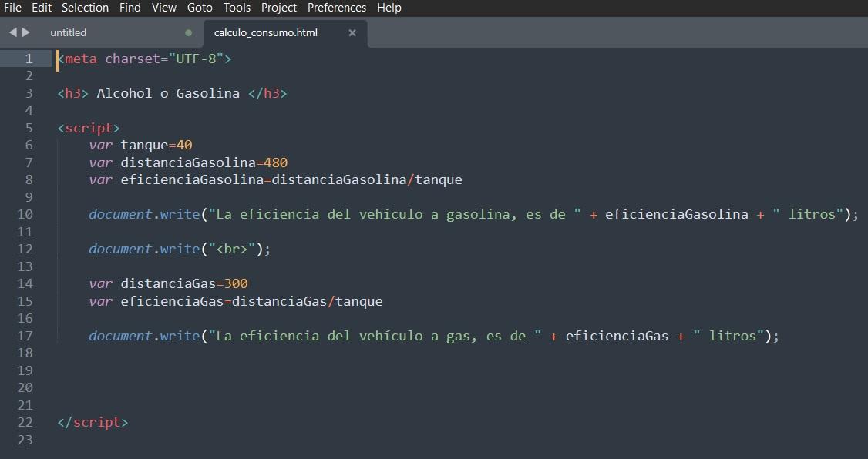Click " litros" string on line 17

click(x=729, y=336)
